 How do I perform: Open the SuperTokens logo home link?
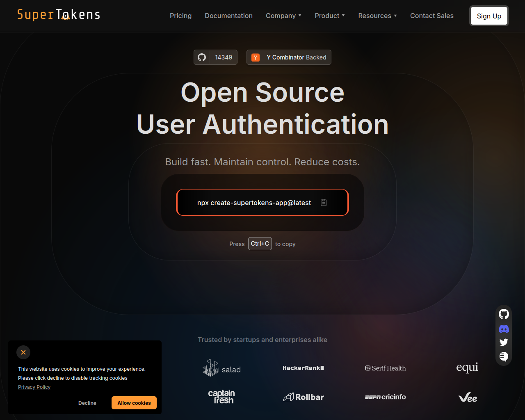pyautogui.click(x=59, y=15)
